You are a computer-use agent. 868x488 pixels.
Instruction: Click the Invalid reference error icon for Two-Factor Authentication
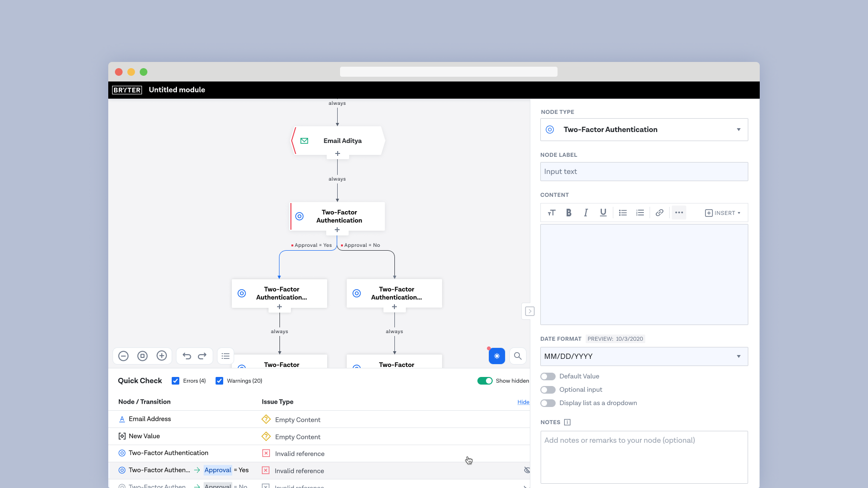coord(266,453)
